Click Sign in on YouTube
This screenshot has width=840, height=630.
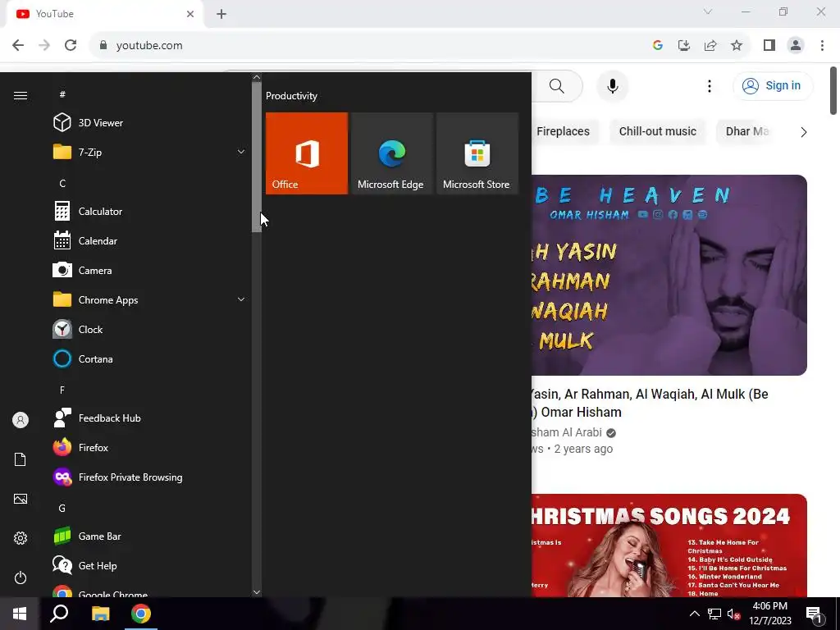point(773,85)
